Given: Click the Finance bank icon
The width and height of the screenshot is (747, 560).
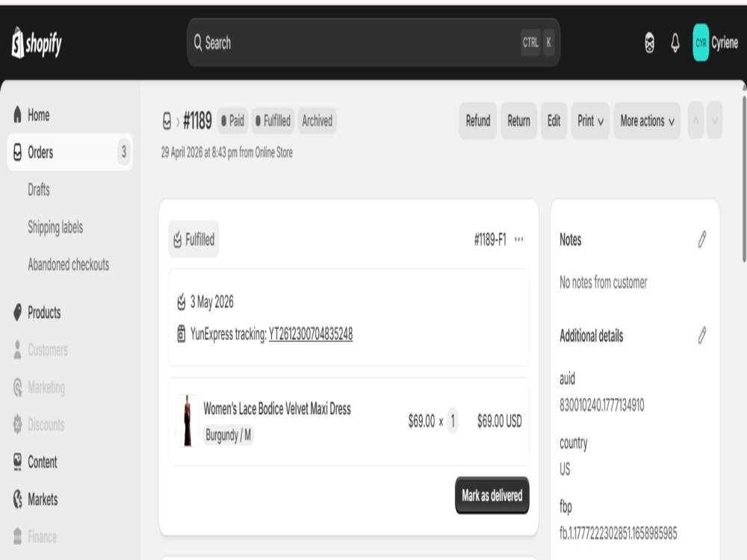Looking at the screenshot, I should pyautogui.click(x=18, y=537).
